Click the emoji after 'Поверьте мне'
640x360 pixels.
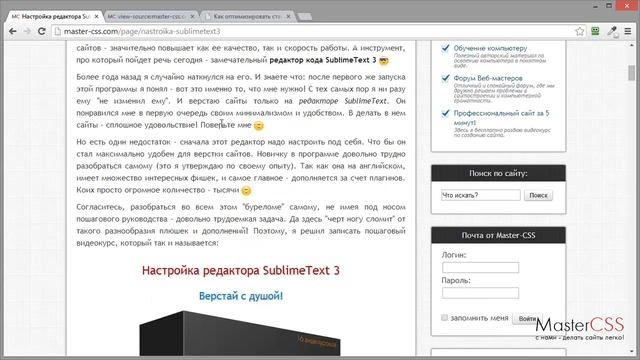258,126
